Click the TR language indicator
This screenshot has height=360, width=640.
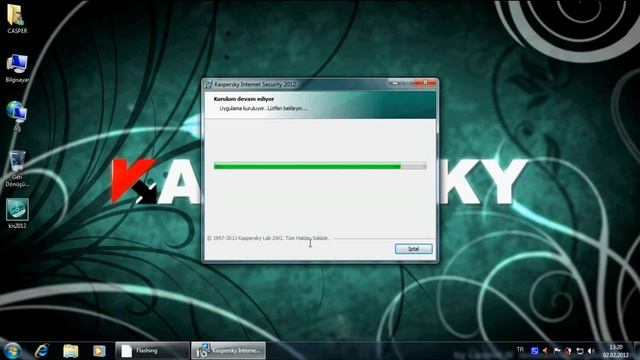(x=520, y=350)
